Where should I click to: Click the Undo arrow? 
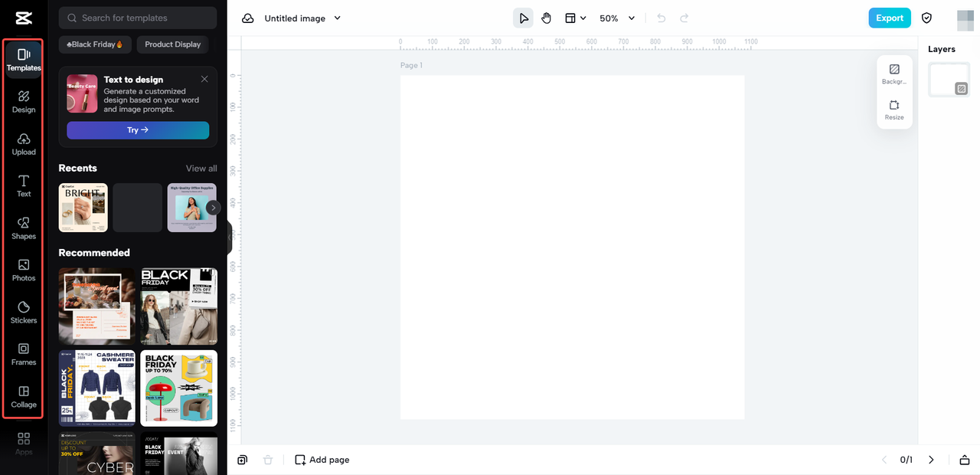[661, 18]
